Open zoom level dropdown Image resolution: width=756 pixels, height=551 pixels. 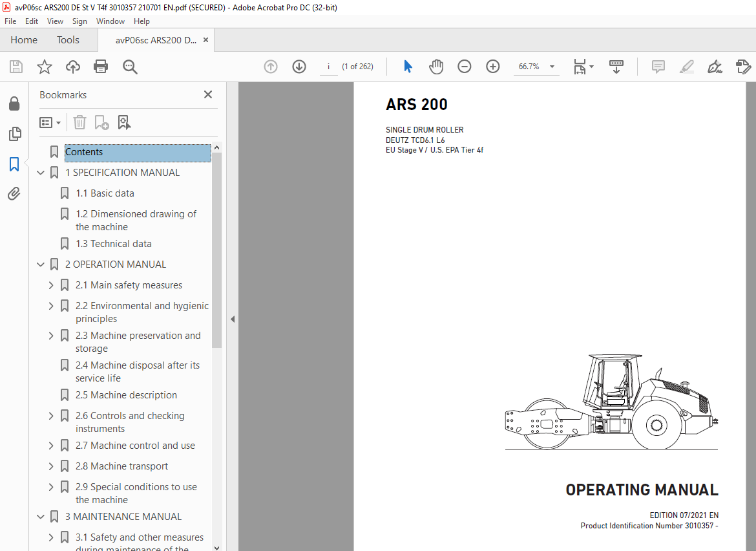click(x=552, y=67)
